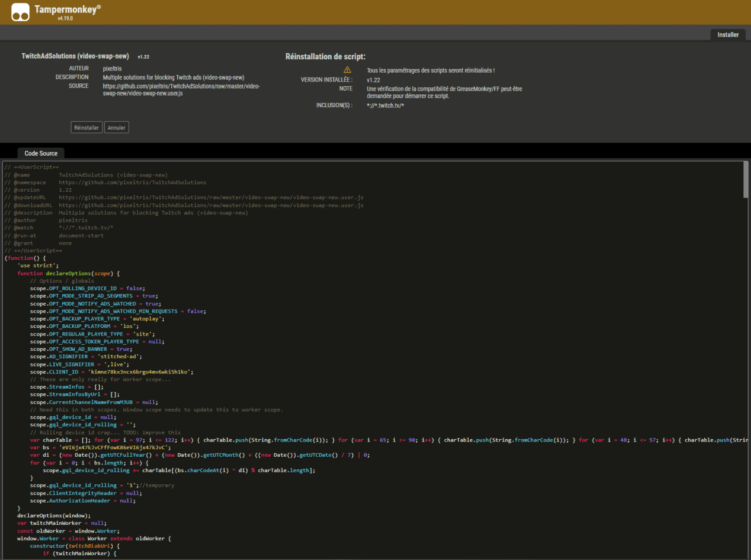Click the OPT_ROLLING_DEVICE_ID = false line
This screenshot has width=751, height=560.
click(87, 289)
